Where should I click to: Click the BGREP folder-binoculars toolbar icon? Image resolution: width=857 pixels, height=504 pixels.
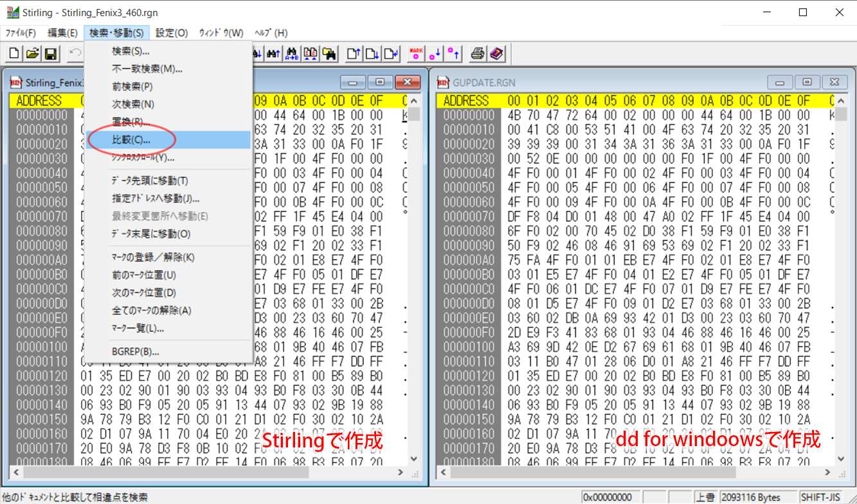coord(329,54)
